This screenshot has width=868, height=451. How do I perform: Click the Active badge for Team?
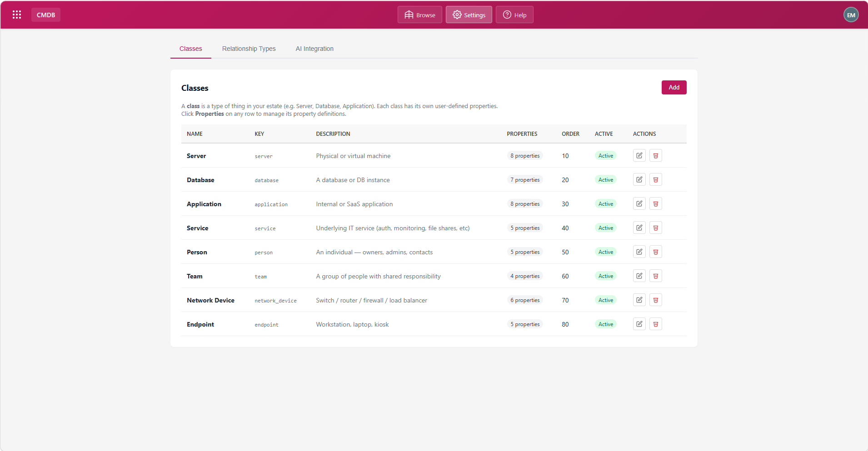(x=606, y=276)
